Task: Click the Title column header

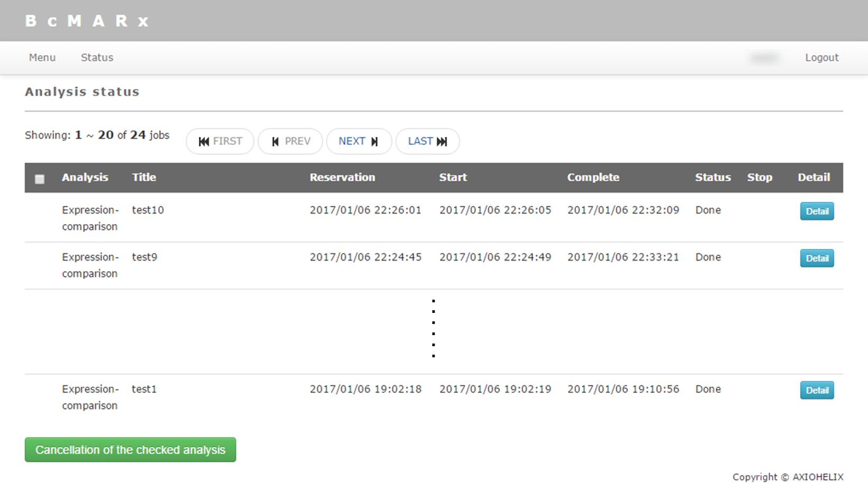Action: click(144, 178)
